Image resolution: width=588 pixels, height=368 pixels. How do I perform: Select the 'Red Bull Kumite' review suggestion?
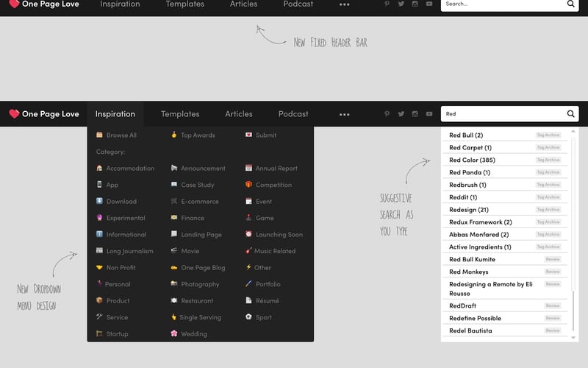point(505,259)
